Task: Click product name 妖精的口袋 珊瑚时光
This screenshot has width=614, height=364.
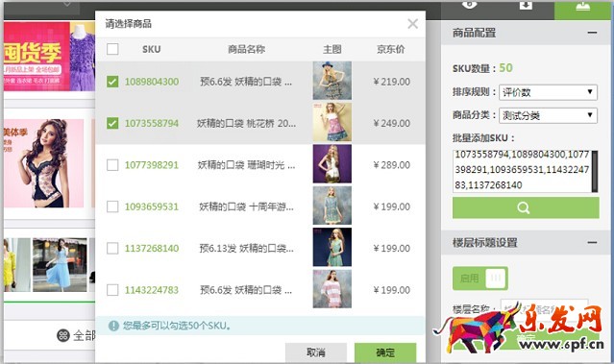Action: pos(246,165)
